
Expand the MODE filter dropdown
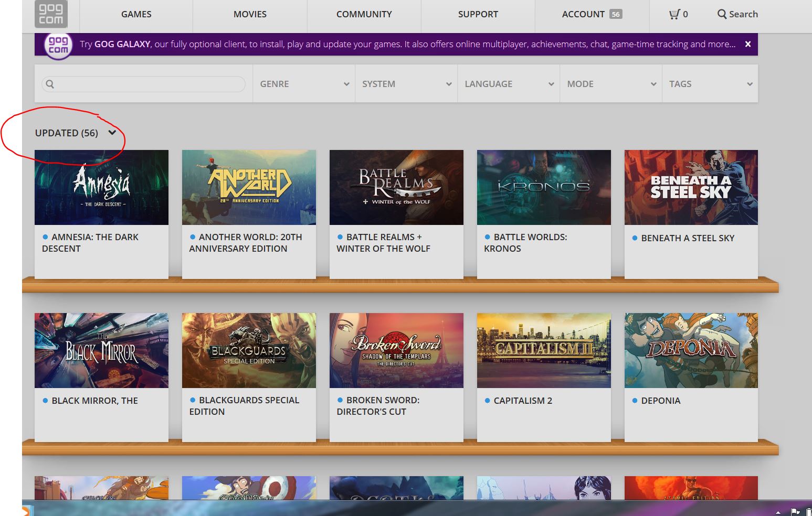[611, 84]
